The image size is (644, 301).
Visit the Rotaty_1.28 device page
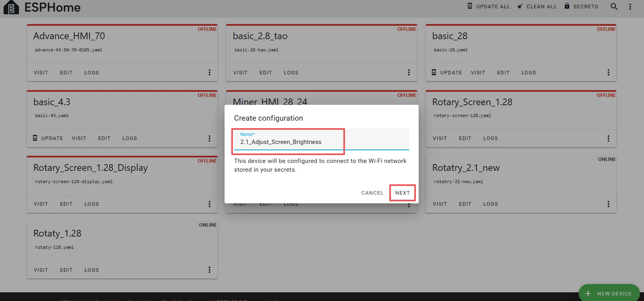click(41, 270)
